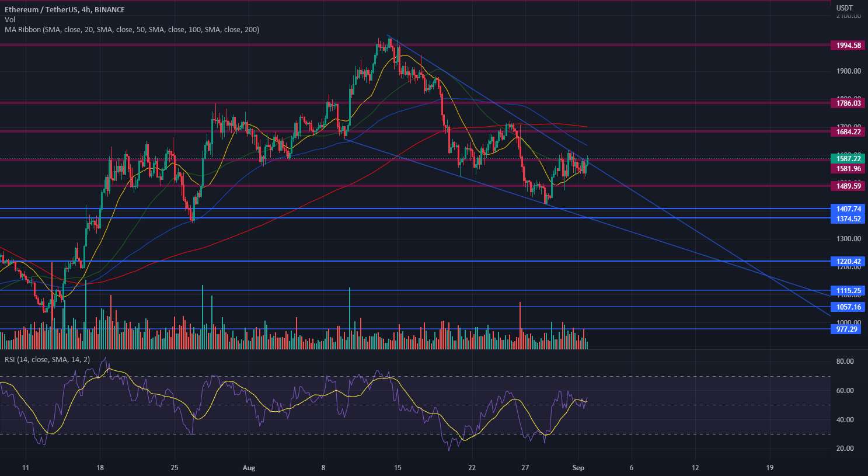This screenshot has width=868, height=476.
Task: Select the Vol indicator legend label
Action: point(9,20)
